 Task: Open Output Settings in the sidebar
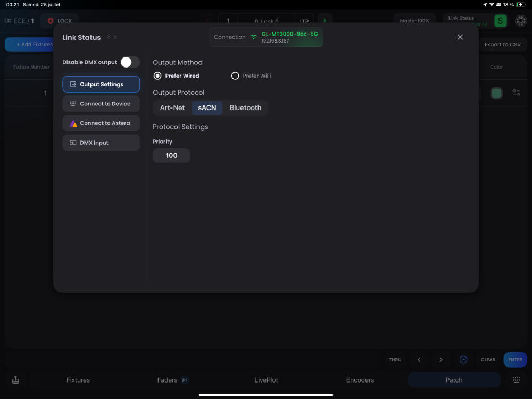coord(101,84)
